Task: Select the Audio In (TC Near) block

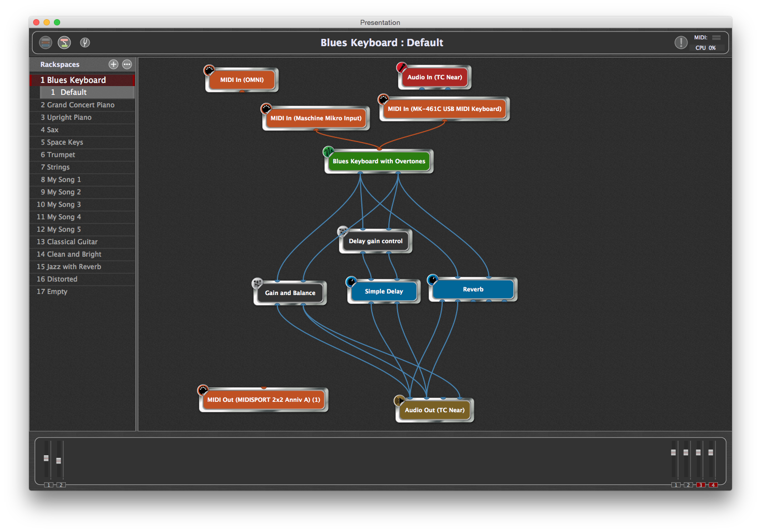Action: tap(434, 77)
